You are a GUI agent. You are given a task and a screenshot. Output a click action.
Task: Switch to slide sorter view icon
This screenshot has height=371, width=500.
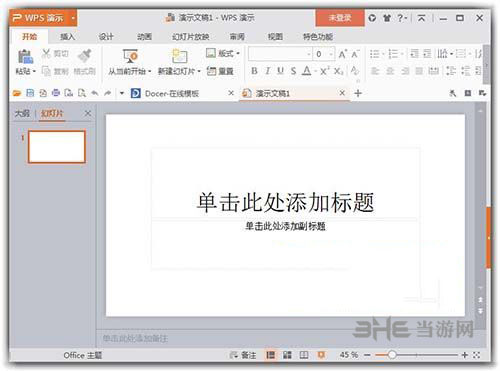click(x=287, y=355)
